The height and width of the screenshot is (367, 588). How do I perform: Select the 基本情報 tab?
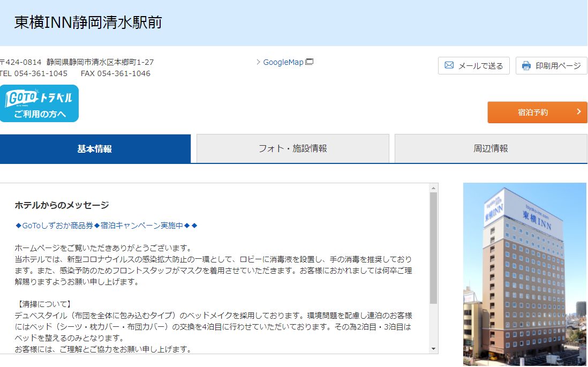coord(95,148)
